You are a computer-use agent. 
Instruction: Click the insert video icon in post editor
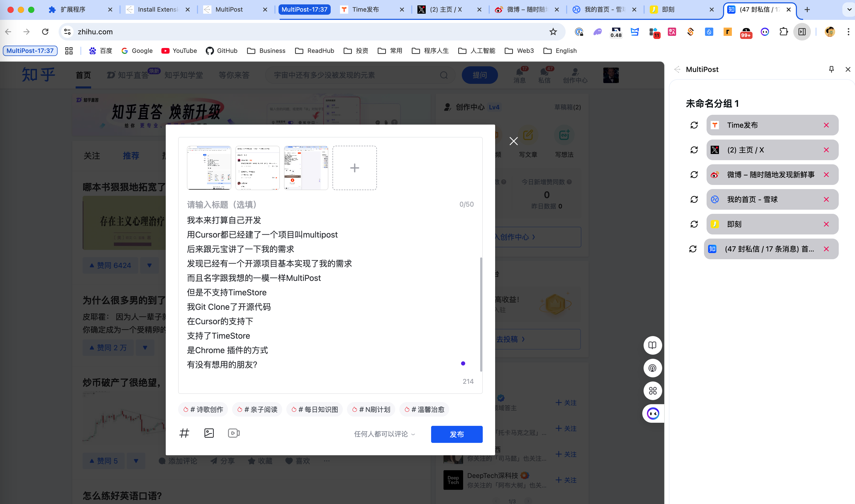click(234, 433)
